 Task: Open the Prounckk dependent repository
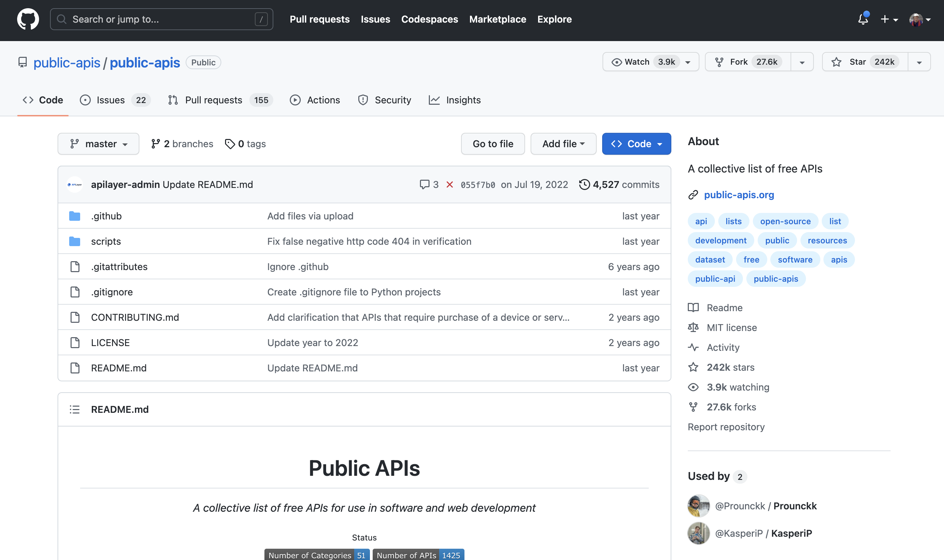point(766,506)
